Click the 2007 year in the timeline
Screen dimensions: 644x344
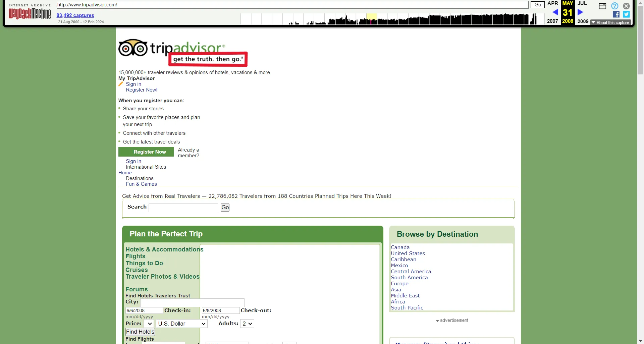(552, 21)
